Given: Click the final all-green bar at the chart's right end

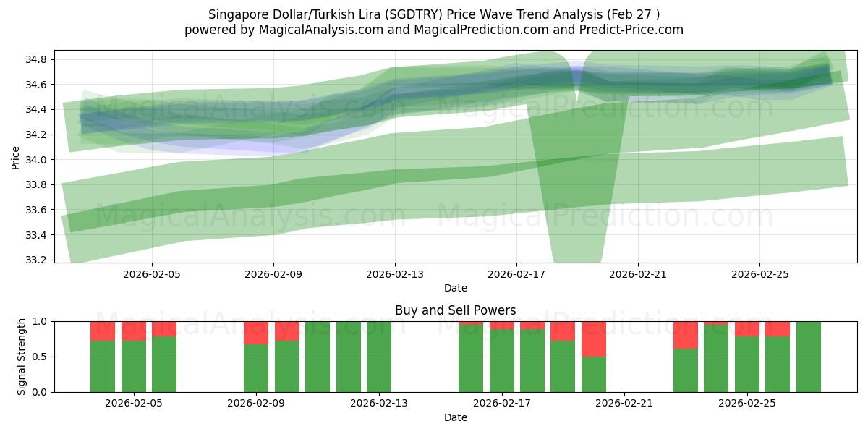Looking at the screenshot, I should coord(808,357).
